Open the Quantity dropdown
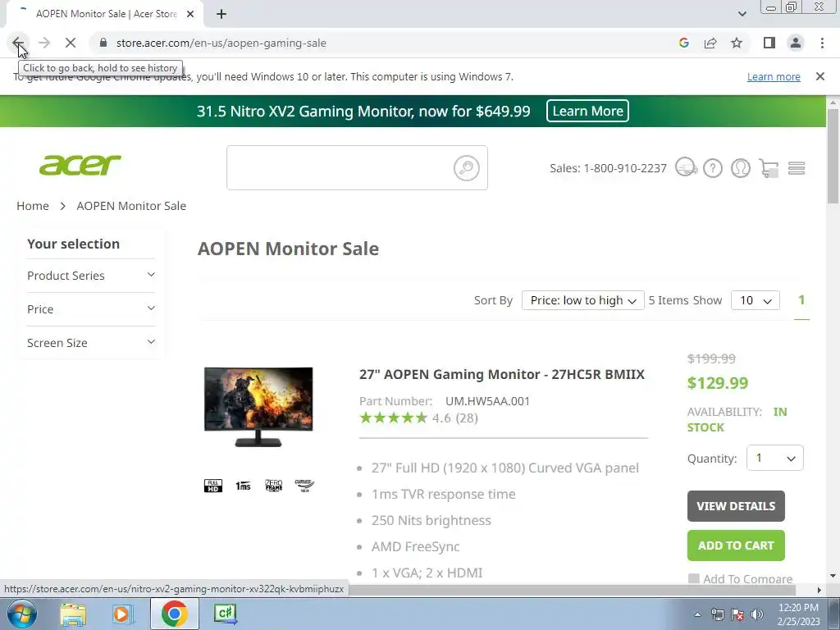This screenshot has height=630, width=840. (774, 458)
